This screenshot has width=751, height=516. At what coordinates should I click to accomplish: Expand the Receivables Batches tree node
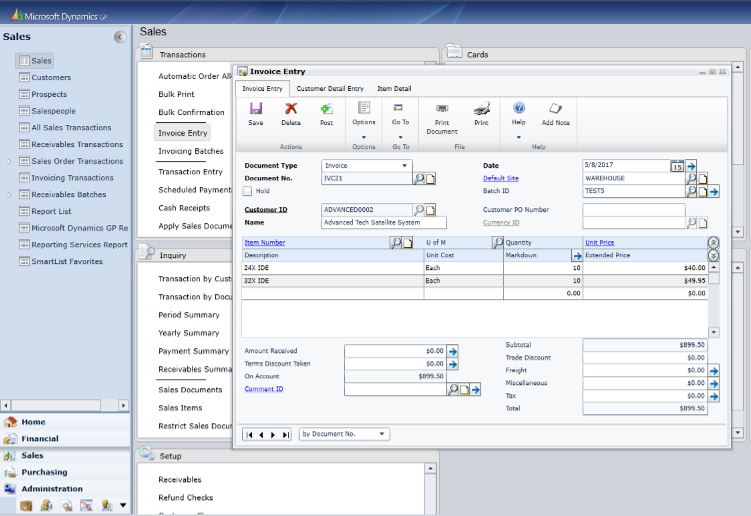pos(9,195)
